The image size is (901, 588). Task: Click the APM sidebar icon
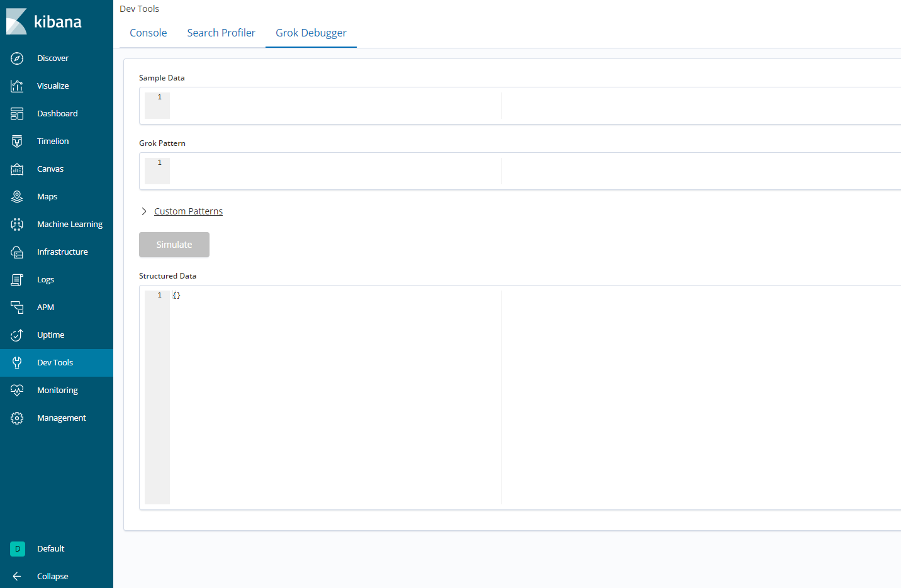point(17,308)
